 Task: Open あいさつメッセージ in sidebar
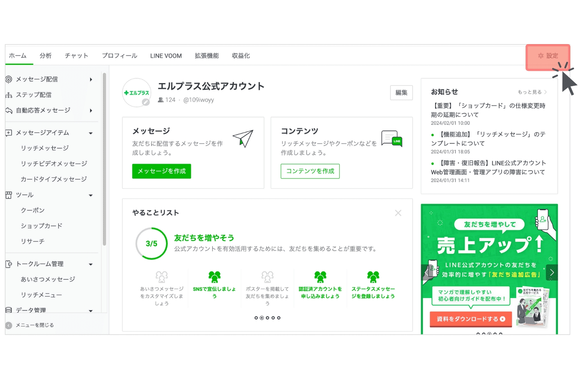[48, 279]
